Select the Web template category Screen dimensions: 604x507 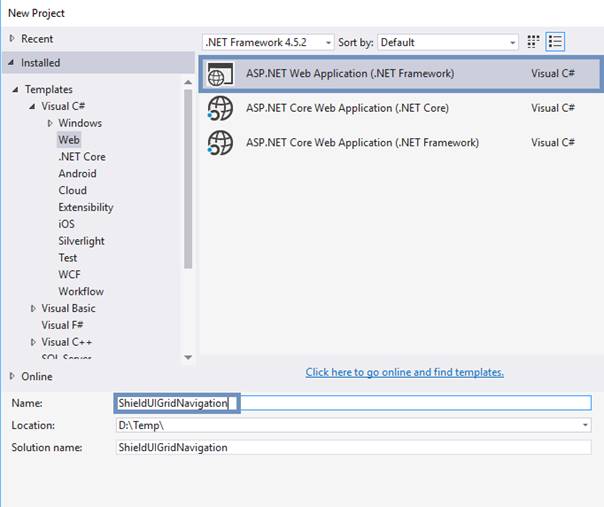pos(69,139)
